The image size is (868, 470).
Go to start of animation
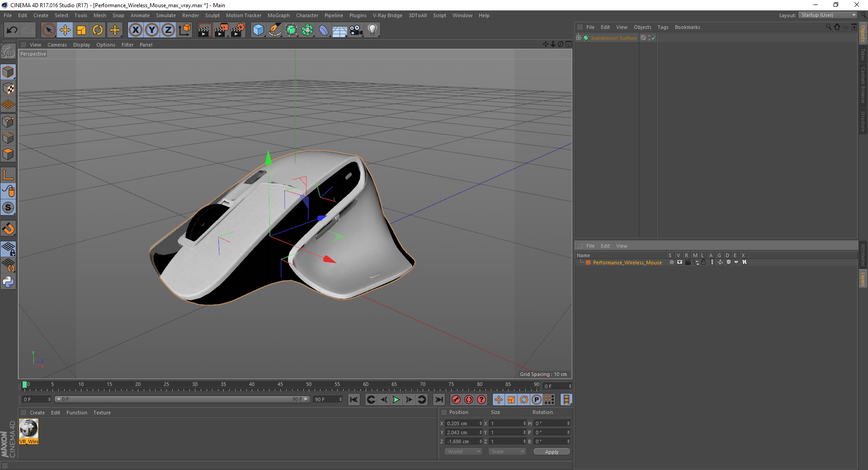pos(354,399)
